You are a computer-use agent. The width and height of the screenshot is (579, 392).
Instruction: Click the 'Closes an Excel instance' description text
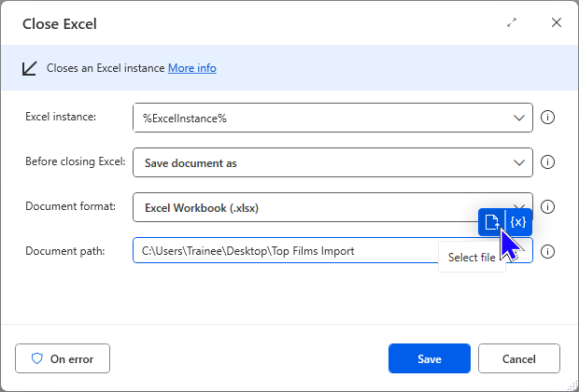click(x=106, y=68)
